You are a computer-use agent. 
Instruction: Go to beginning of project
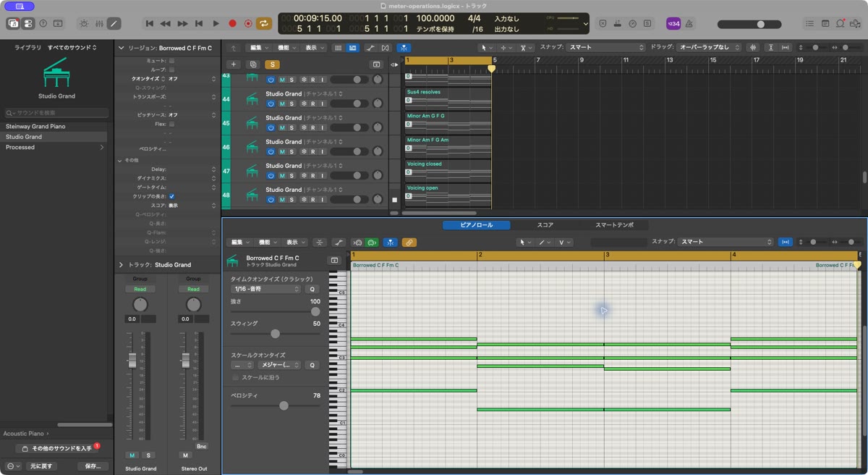click(x=150, y=23)
